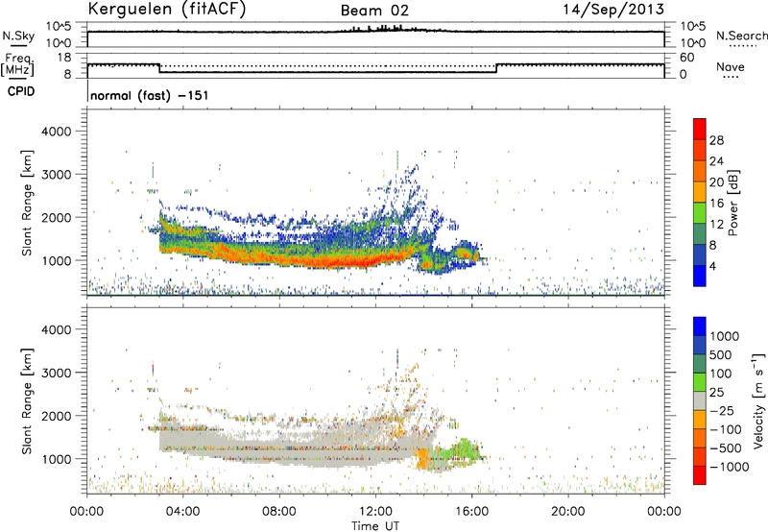Click the '-1000' label on Velocity colorbar
This screenshot has height=532, width=768.
coord(730,467)
